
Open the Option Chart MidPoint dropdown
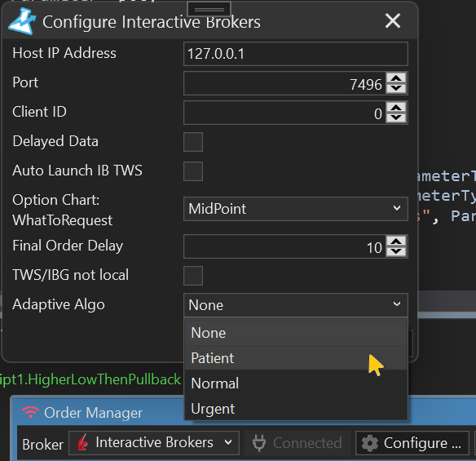pos(296,209)
